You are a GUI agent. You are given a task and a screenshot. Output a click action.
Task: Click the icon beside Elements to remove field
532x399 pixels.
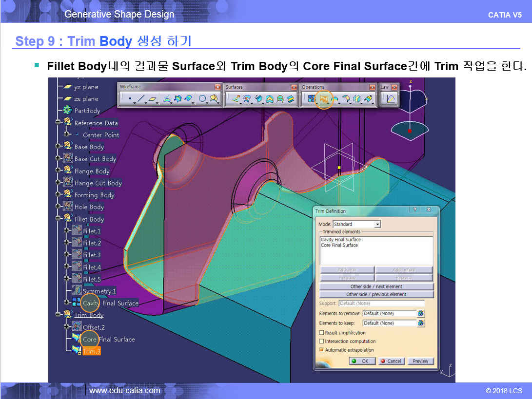tap(421, 313)
